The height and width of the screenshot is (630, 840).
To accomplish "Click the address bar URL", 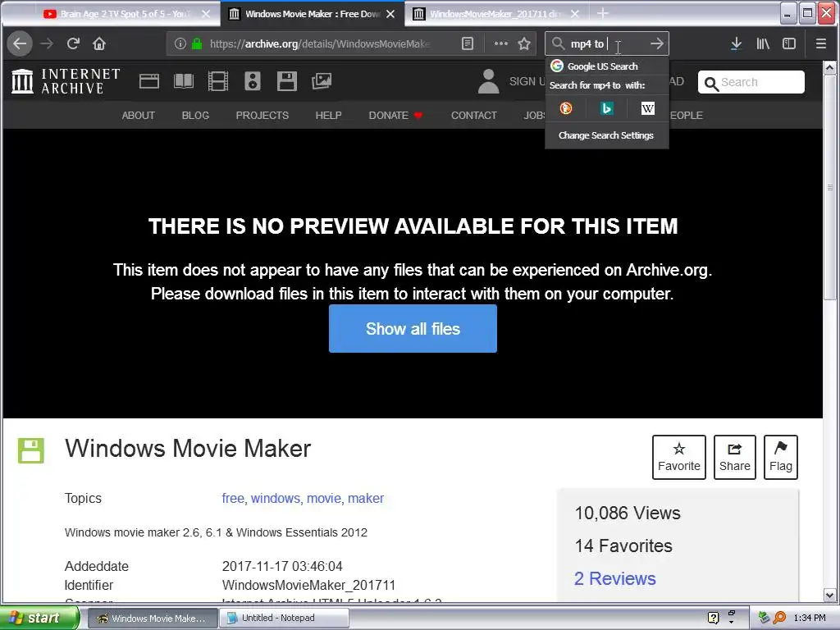I will point(320,43).
